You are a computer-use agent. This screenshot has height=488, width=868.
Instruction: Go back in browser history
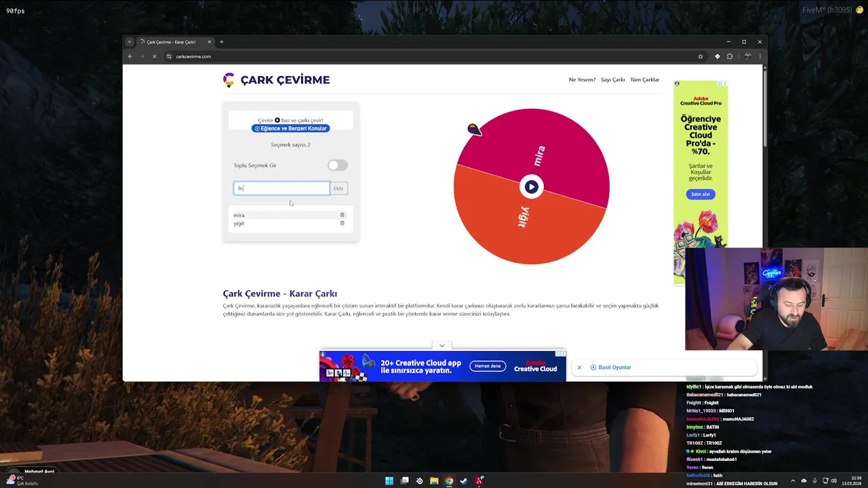pos(130,56)
